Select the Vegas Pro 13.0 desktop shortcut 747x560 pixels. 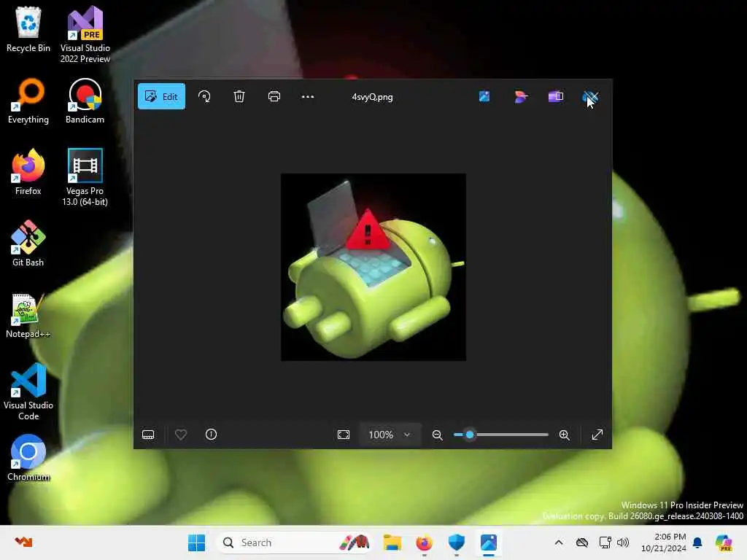85,178
